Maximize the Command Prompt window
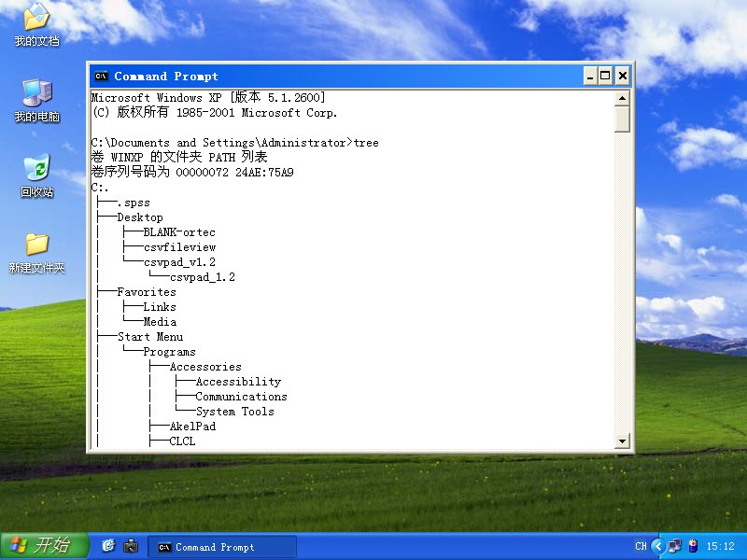 [605, 76]
